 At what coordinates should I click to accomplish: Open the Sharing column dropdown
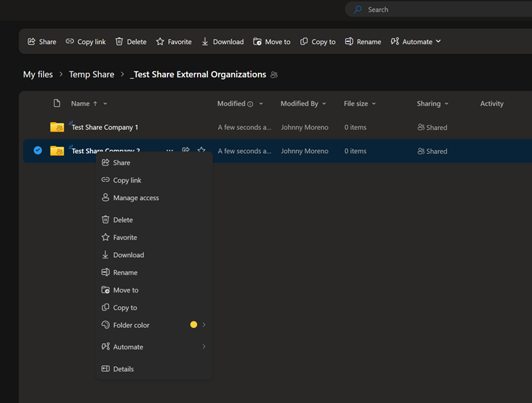(447, 103)
